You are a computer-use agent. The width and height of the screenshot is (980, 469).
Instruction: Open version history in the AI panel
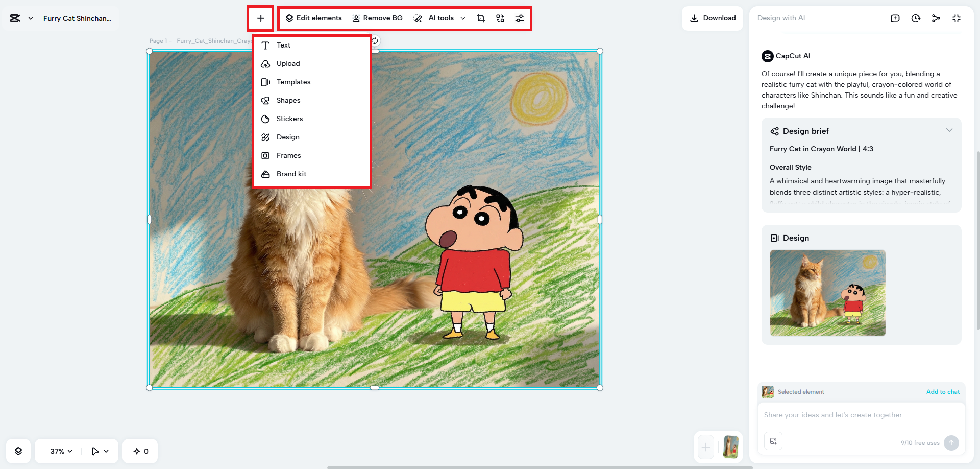[x=916, y=18]
